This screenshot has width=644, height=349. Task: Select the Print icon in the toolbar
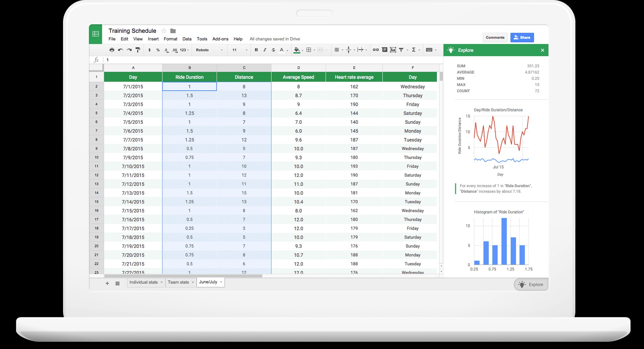pos(111,50)
